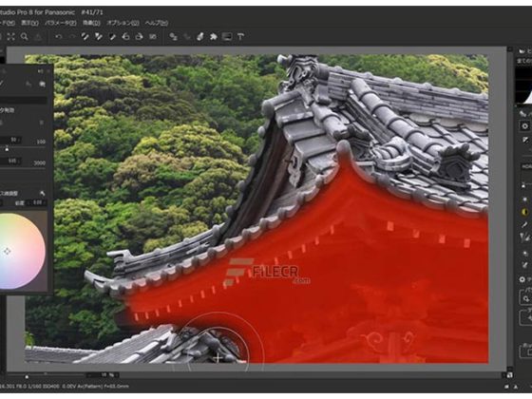Open the 表示 (View) menu
The height and width of the screenshot is (399, 532).
tap(29, 23)
